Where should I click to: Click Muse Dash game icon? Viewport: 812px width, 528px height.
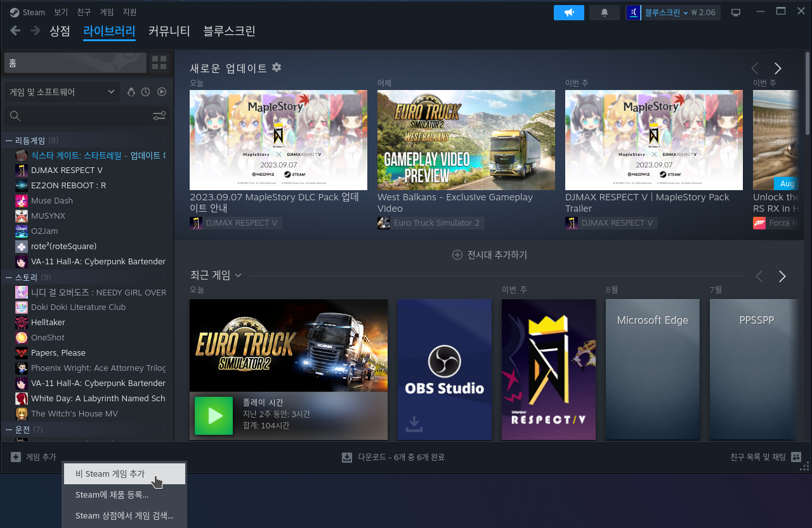(22, 201)
